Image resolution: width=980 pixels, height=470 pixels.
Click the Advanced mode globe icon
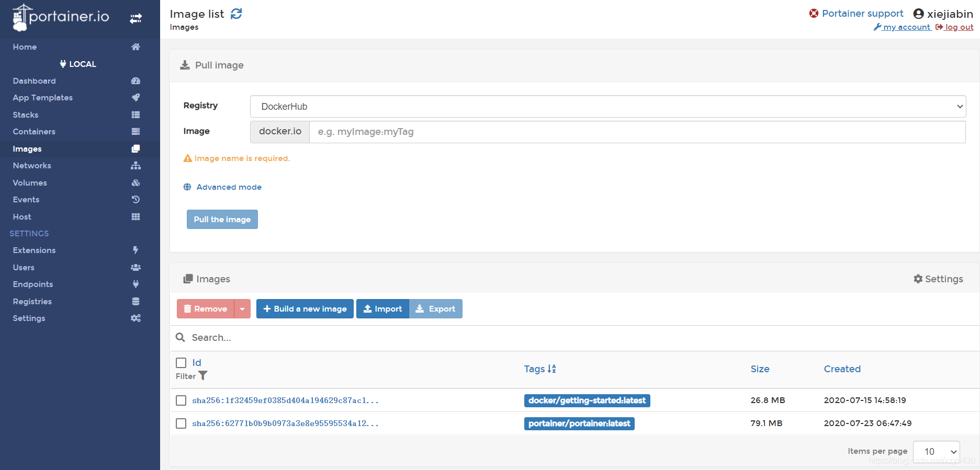187,187
